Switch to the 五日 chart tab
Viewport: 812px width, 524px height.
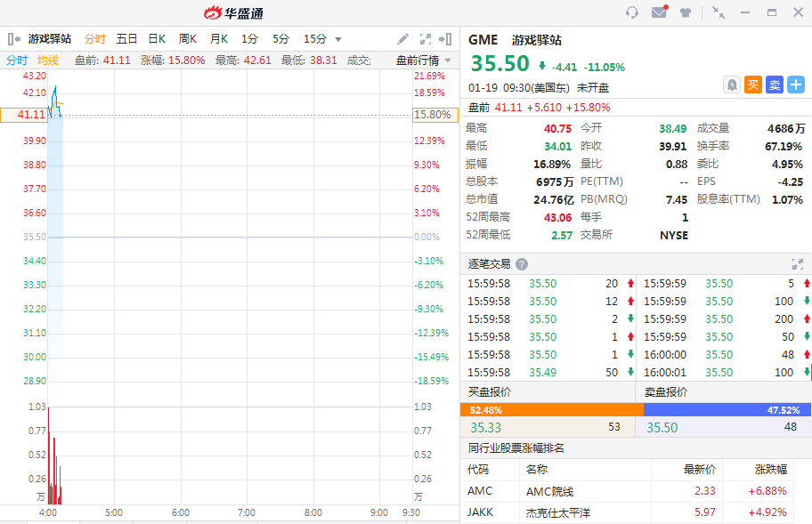[x=126, y=39]
